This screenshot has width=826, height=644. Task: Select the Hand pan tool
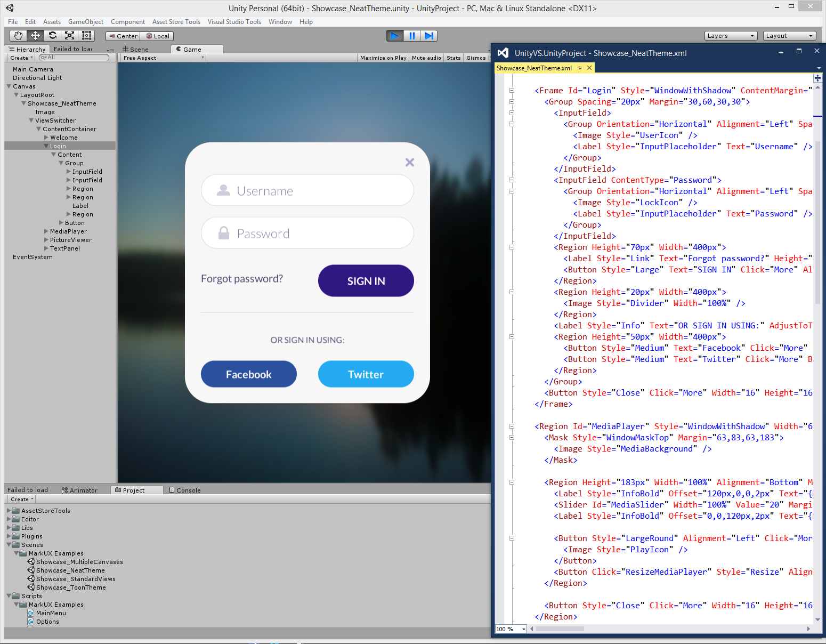coord(18,35)
